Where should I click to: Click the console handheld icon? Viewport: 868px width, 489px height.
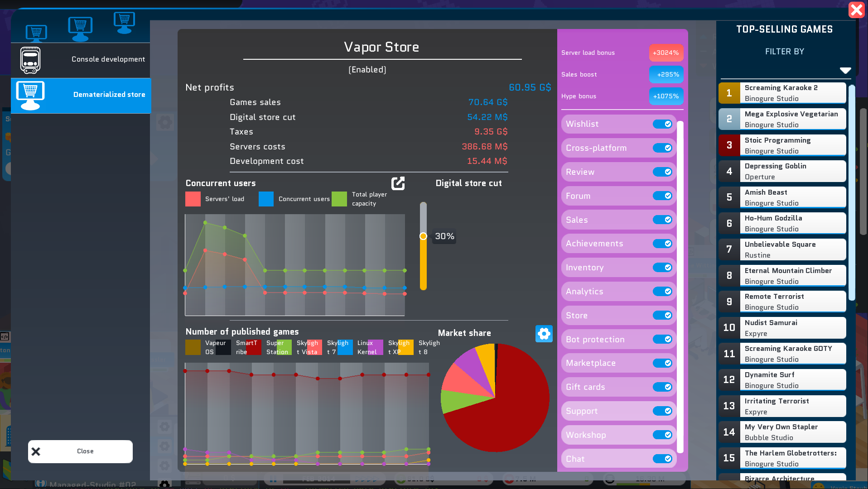tap(30, 60)
